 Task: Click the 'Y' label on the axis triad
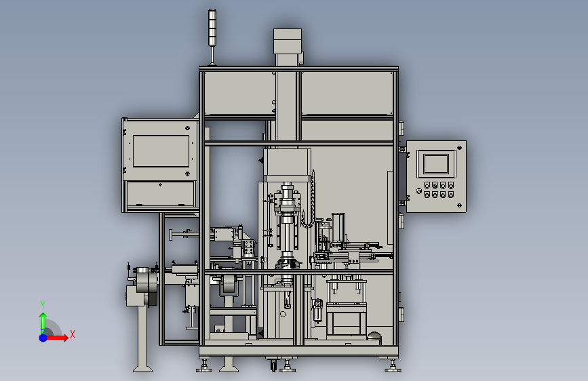(x=43, y=305)
